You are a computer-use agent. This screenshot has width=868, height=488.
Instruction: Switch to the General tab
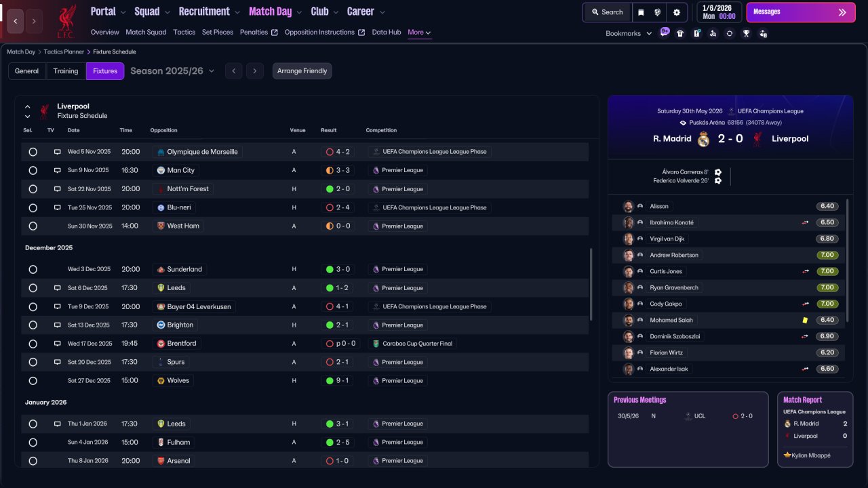(27, 71)
